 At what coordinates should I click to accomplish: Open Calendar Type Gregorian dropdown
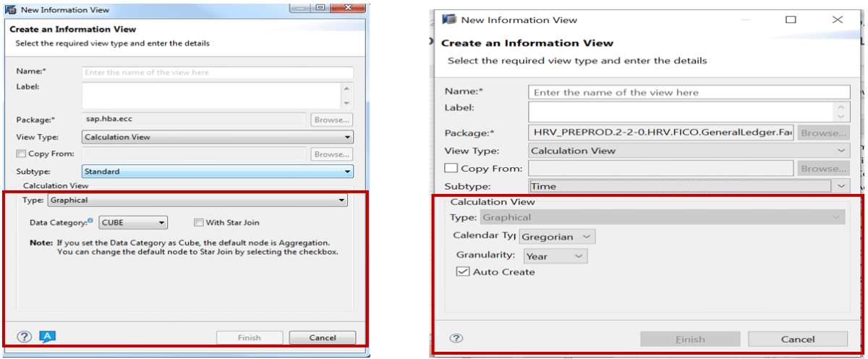[558, 237]
